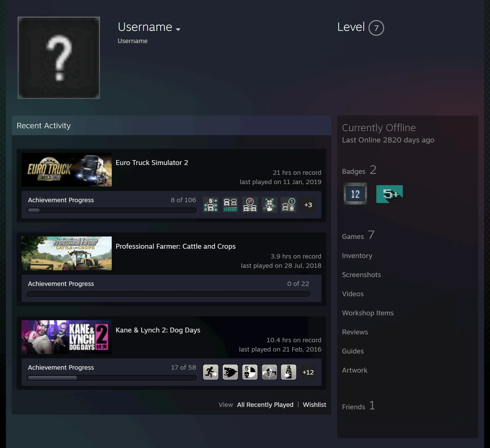Image resolution: width=490 pixels, height=448 pixels.
Task: Go to Inventory
Action: pyautogui.click(x=357, y=255)
